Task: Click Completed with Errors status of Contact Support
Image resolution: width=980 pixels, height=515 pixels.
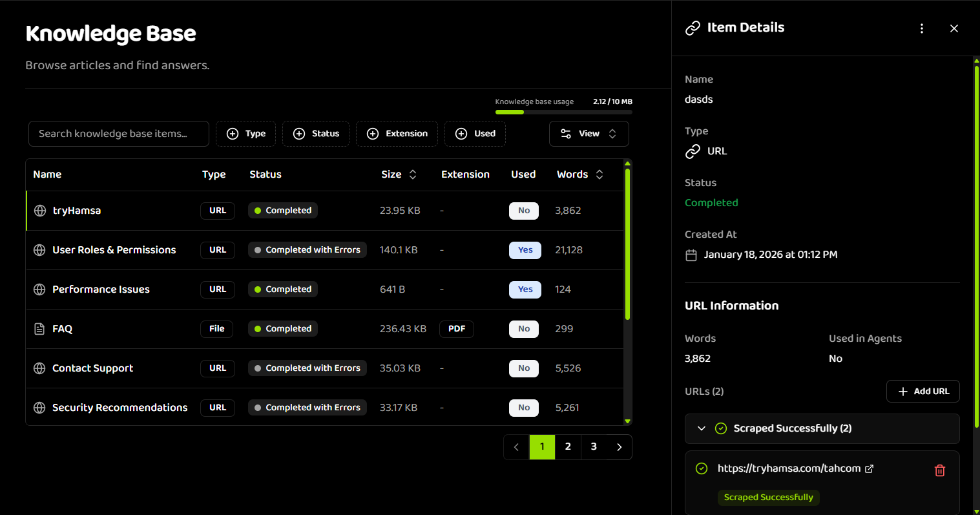Action: click(308, 368)
